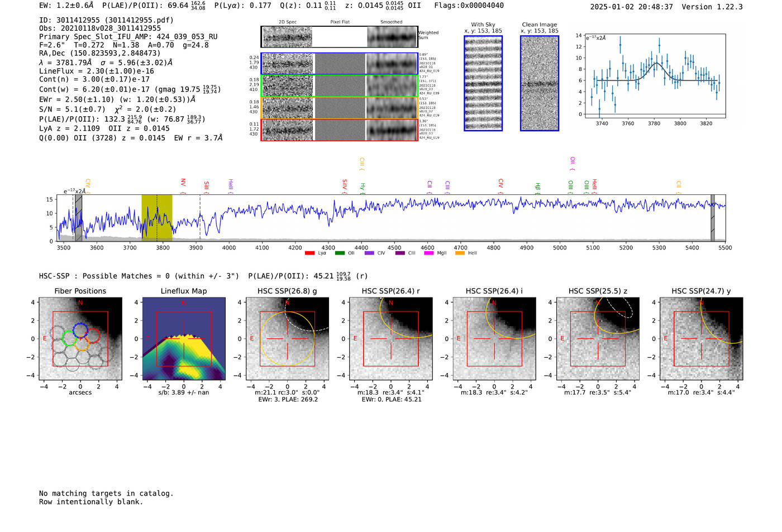
Task: Click the S/N and χ² value line
Action: coord(108,109)
